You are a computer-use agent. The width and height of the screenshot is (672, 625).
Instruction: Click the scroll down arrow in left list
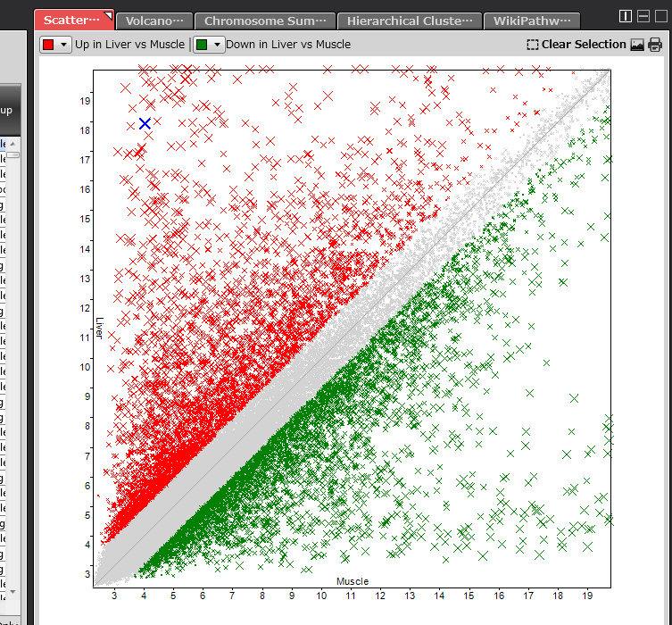coord(12,593)
